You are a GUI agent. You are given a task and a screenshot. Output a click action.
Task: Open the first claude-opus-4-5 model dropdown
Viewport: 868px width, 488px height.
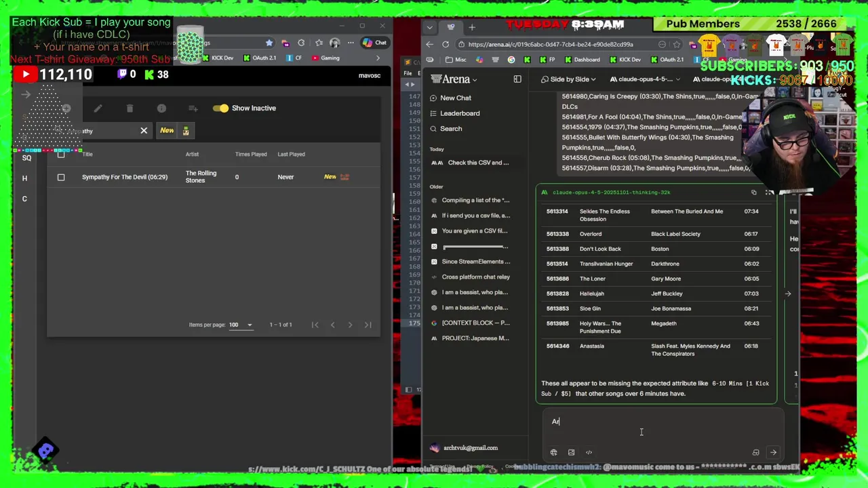pos(645,79)
